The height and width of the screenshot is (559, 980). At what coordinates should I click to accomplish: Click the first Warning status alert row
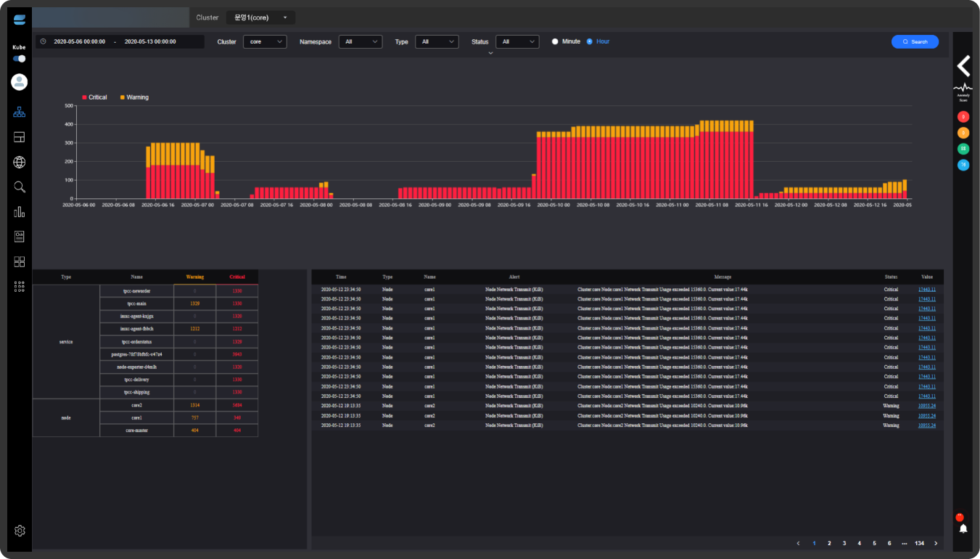pos(627,406)
